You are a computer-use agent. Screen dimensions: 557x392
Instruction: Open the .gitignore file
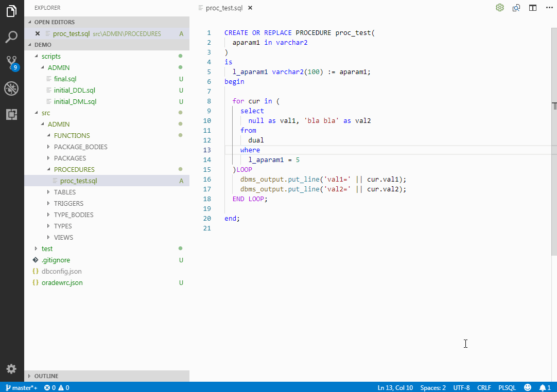[x=107, y=260]
